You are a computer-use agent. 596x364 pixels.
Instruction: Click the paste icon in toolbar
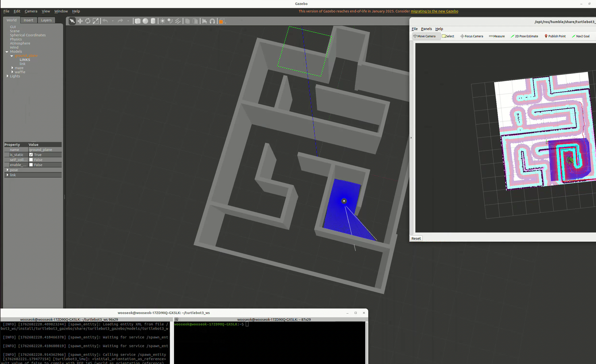pyautogui.click(x=195, y=21)
